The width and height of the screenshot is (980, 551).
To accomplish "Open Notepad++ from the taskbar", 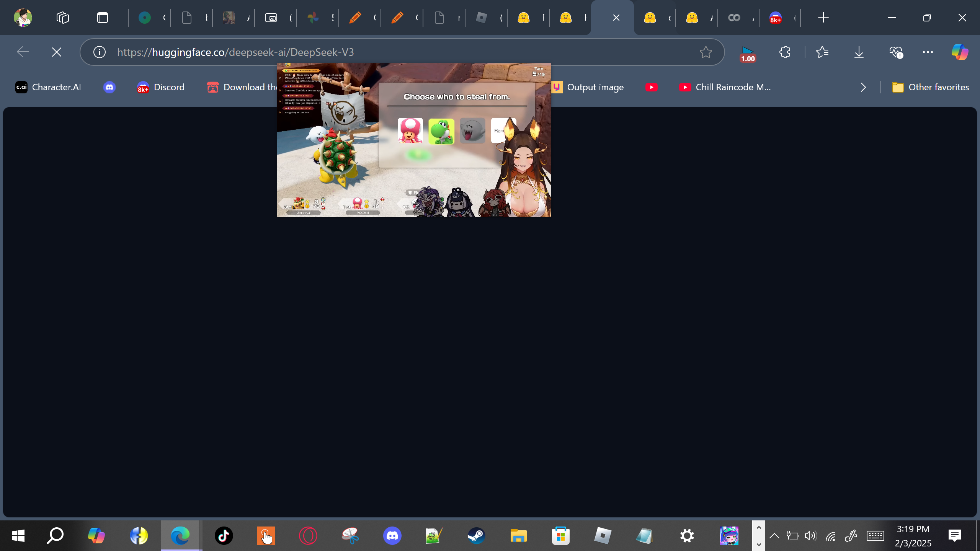I will tap(434, 536).
